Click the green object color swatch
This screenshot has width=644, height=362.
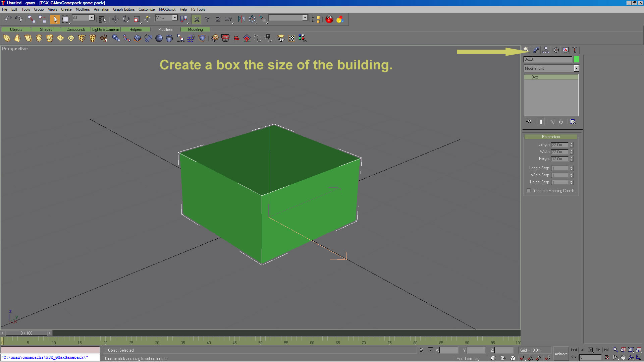tap(576, 59)
